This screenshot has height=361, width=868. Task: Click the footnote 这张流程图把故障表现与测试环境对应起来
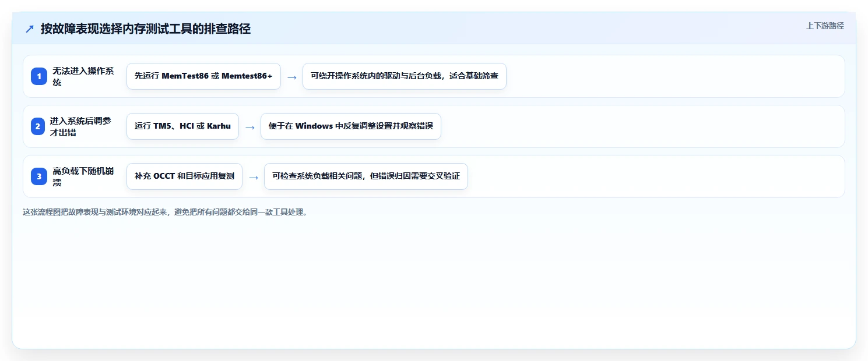(165, 212)
